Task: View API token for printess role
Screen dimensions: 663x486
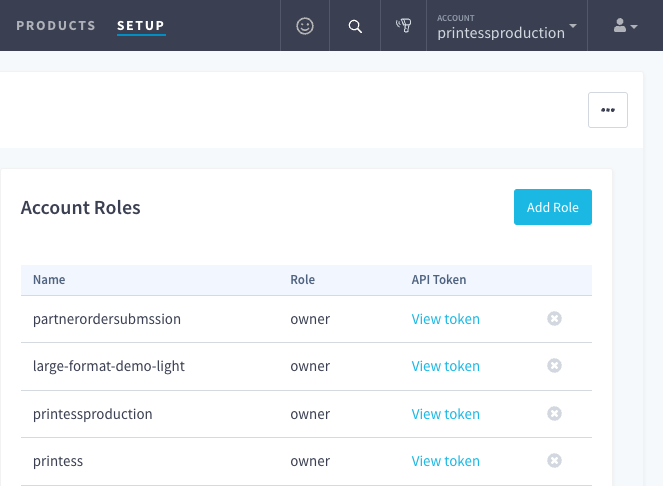Action: (x=445, y=461)
